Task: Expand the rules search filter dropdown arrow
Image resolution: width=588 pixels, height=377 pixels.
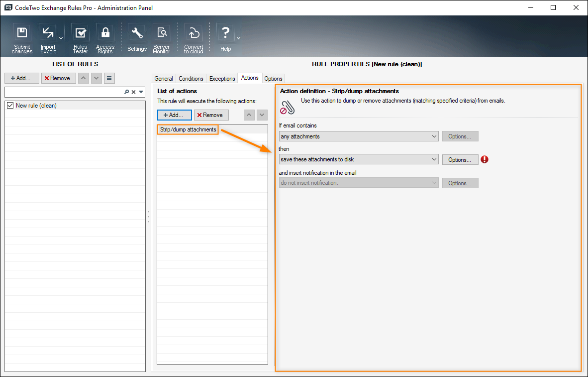Action: [x=141, y=92]
